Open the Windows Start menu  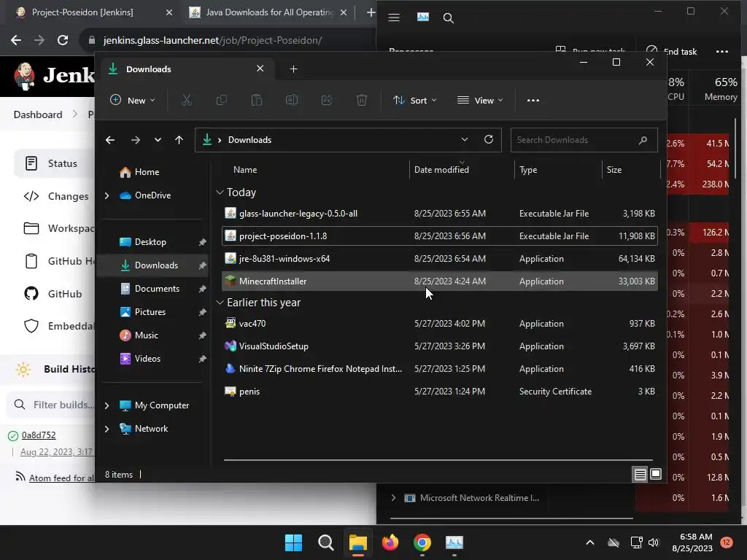293,542
